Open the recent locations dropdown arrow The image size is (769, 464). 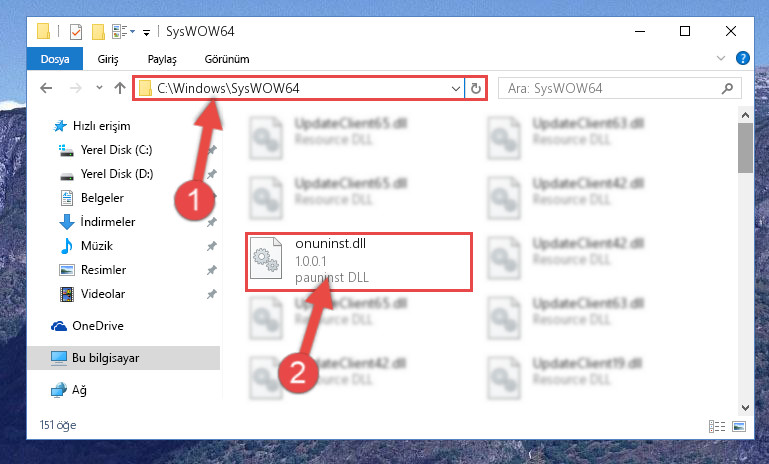pos(99,88)
